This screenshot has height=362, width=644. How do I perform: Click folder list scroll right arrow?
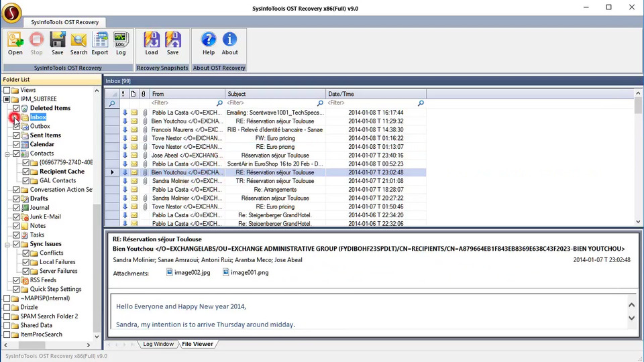[x=89, y=345]
